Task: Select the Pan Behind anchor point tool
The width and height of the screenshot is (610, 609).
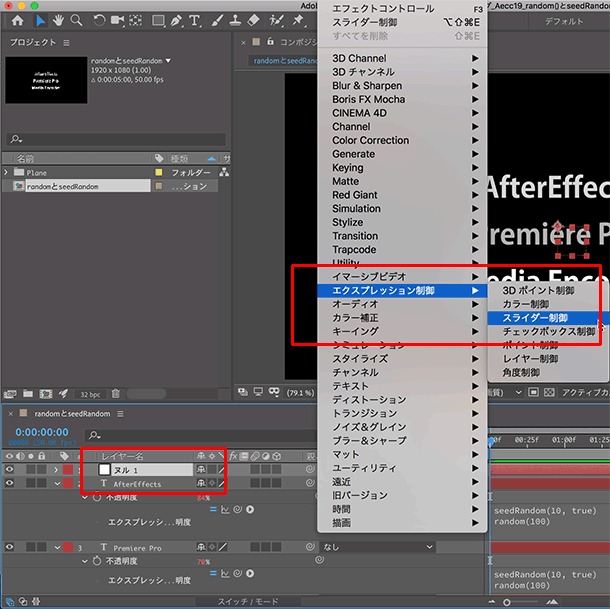Action: point(135,20)
